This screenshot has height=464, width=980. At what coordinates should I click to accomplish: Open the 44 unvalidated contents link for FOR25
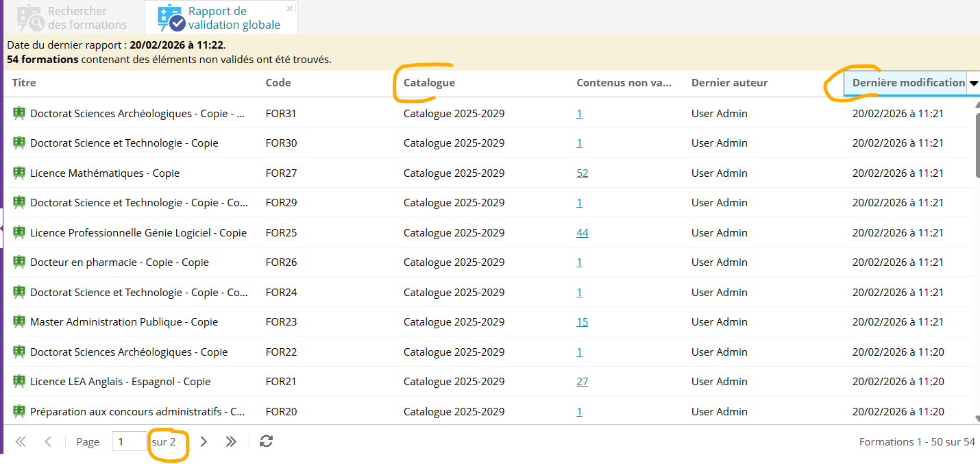[x=582, y=233]
